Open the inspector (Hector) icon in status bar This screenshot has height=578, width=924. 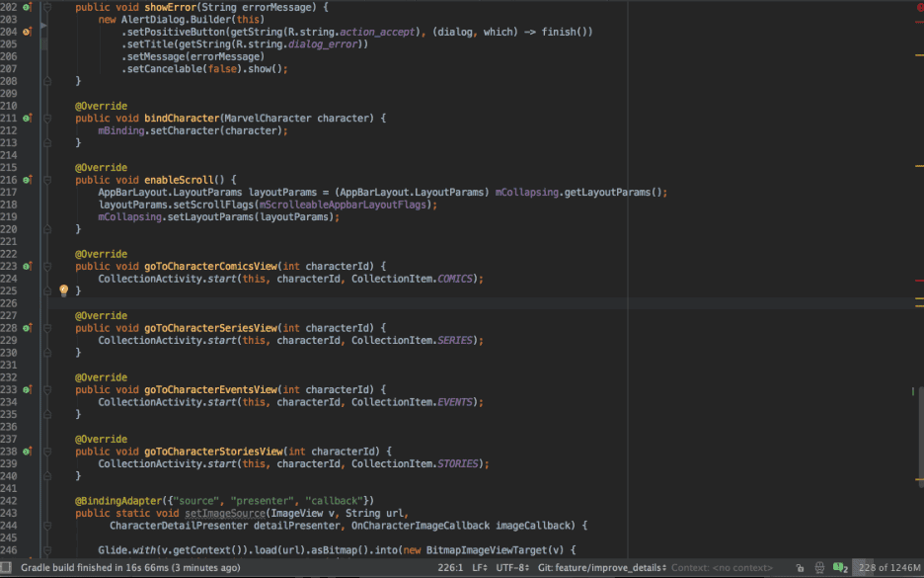819,568
